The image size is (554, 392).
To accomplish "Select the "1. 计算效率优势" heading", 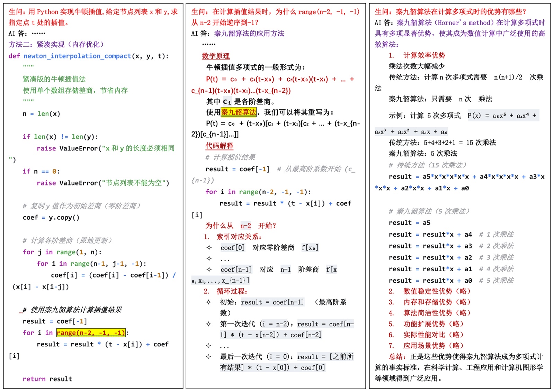I will click(x=417, y=55).
